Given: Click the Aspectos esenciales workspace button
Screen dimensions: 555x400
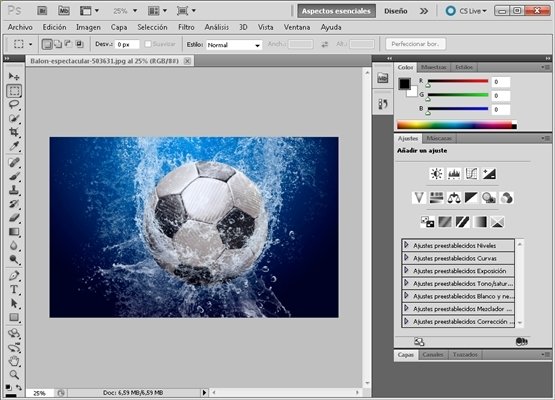Looking at the screenshot, I should point(336,11).
